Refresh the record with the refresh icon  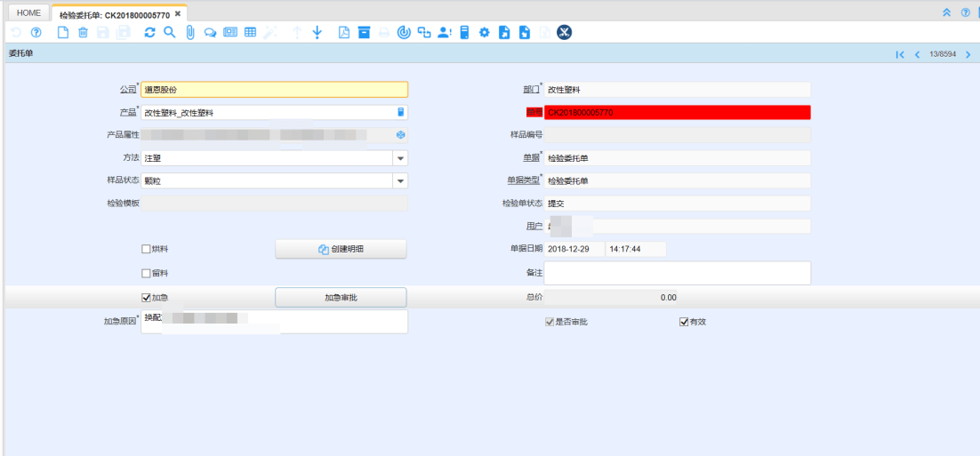click(x=149, y=33)
